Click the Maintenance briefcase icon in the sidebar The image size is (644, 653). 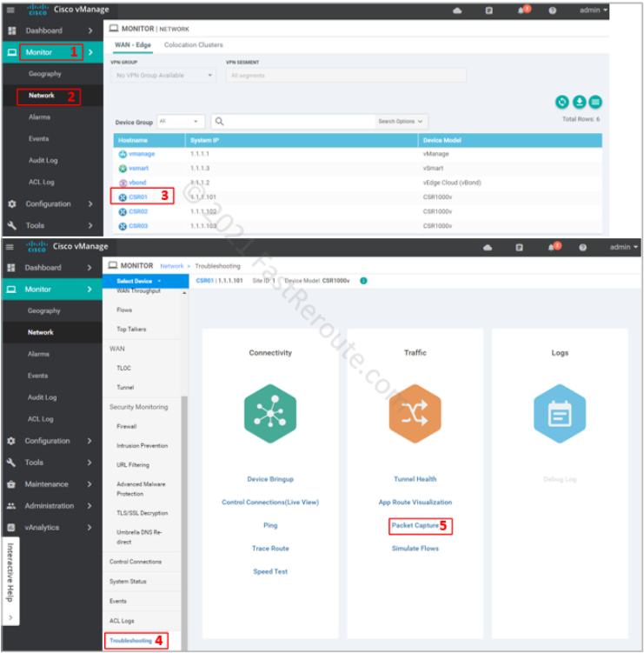click(x=11, y=484)
